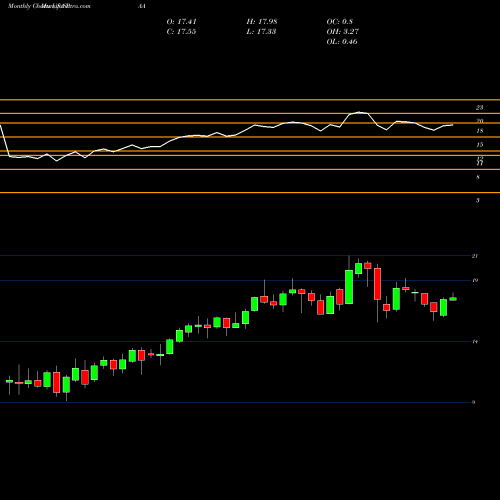Image resolution: width=500 pixels, height=500 pixels.
Task: Click the AA ticker symbol label
Action: (142, 6)
